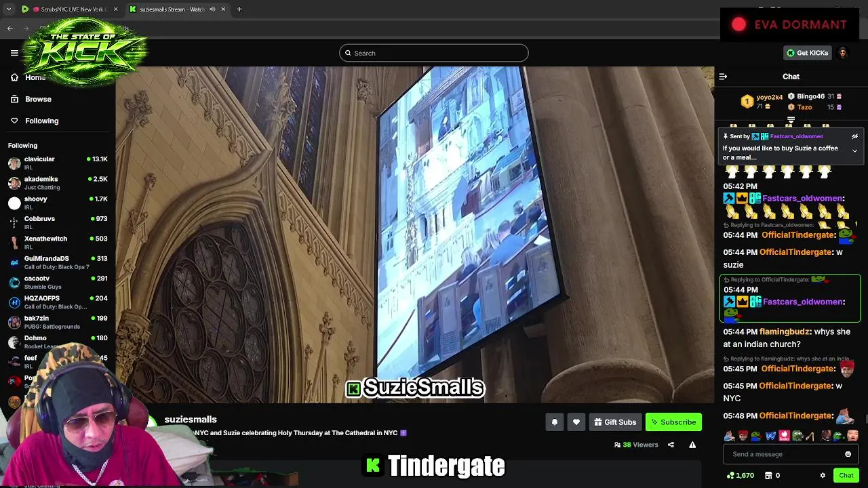The height and width of the screenshot is (488, 868).
Task: Open chat settings gear
Action: click(x=823, y=476)
